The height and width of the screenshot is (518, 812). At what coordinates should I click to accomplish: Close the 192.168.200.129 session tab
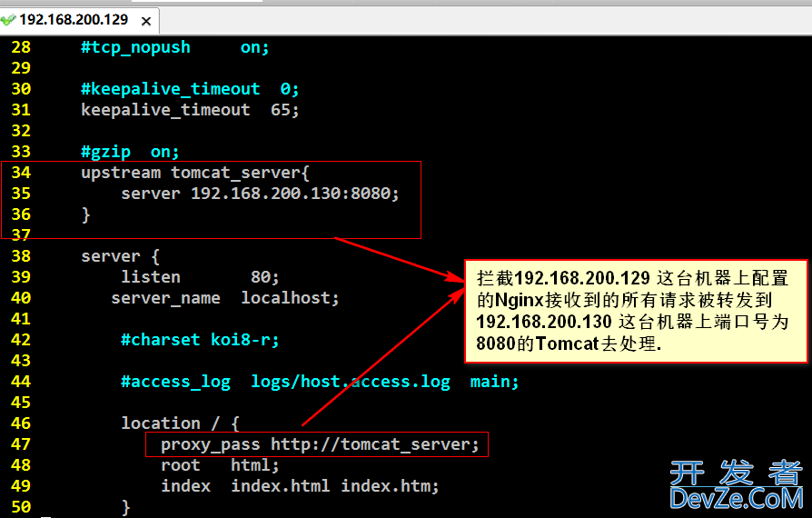(x=146, y=21)
